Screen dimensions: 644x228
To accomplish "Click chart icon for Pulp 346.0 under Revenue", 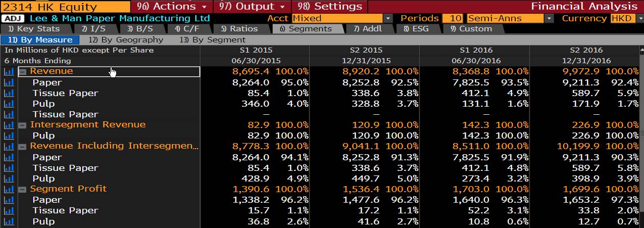I will 9,104.
